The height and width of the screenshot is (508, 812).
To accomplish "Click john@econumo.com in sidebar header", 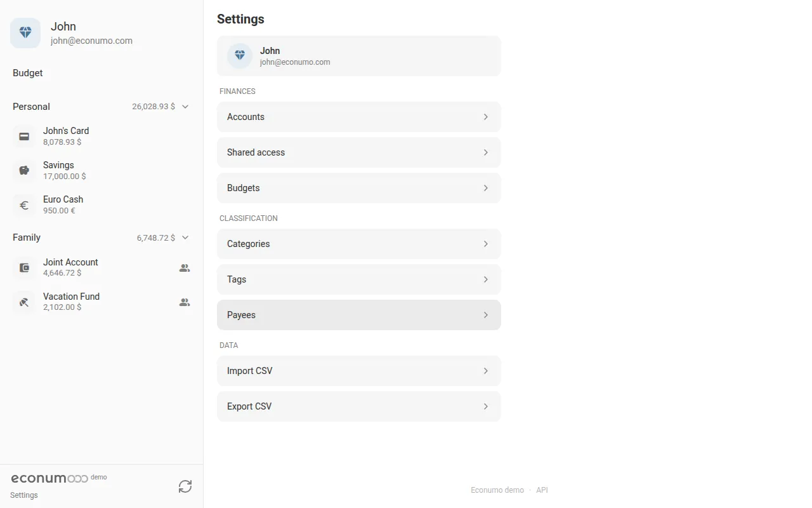I will click(x=91, y=41).
